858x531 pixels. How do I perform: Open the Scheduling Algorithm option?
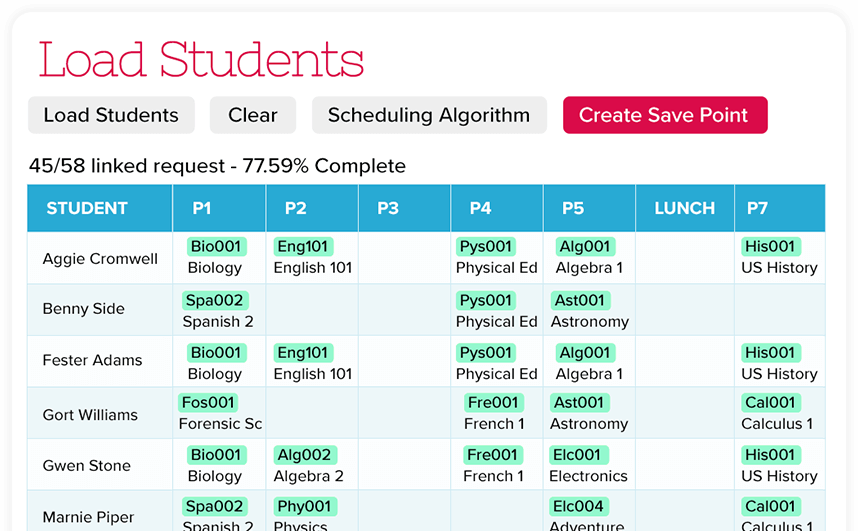pos(429,115)
